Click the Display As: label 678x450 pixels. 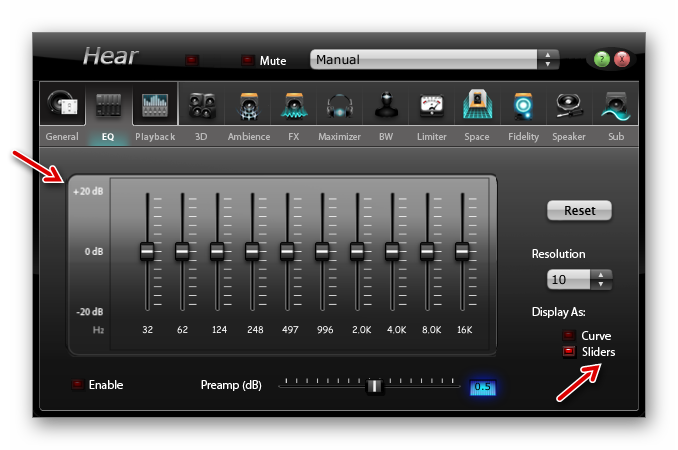(559, 312)
